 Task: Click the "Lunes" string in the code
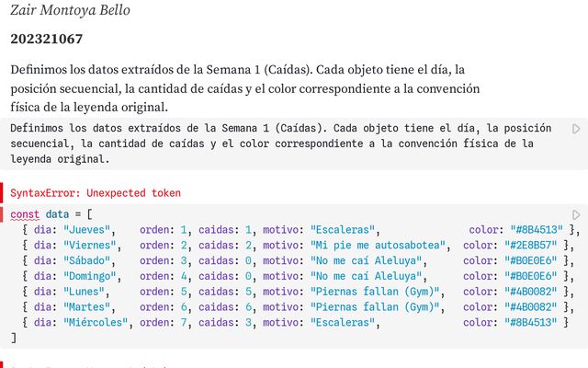tap(84, 292)
